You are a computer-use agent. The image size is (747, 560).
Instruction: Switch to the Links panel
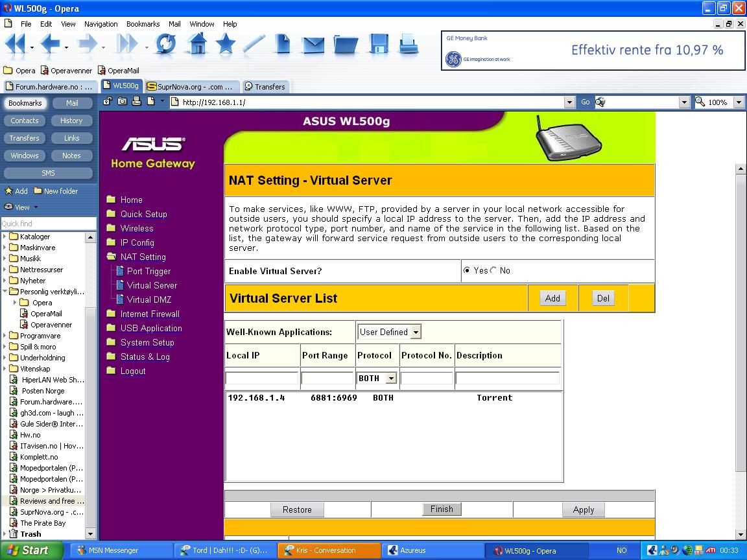click(72, 138)
